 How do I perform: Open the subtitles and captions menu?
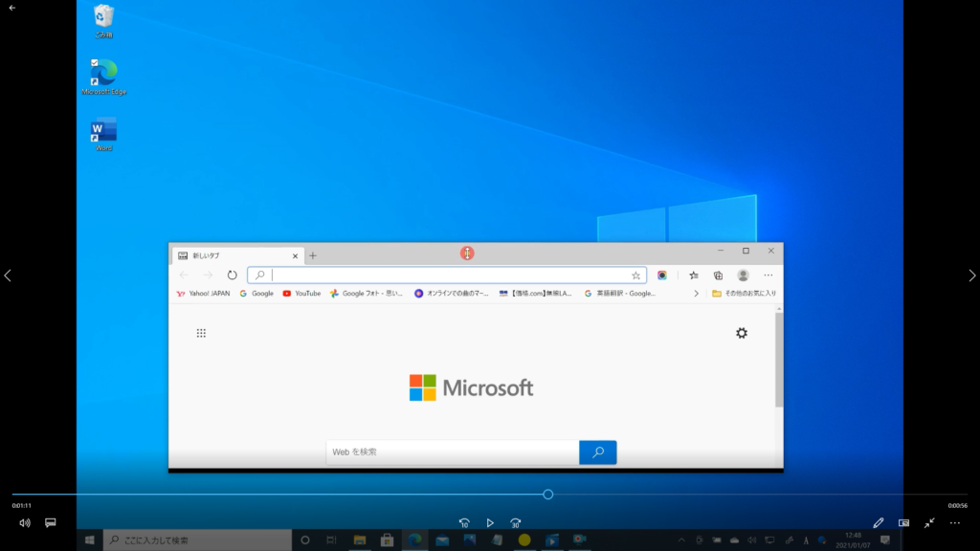(51, 523)
